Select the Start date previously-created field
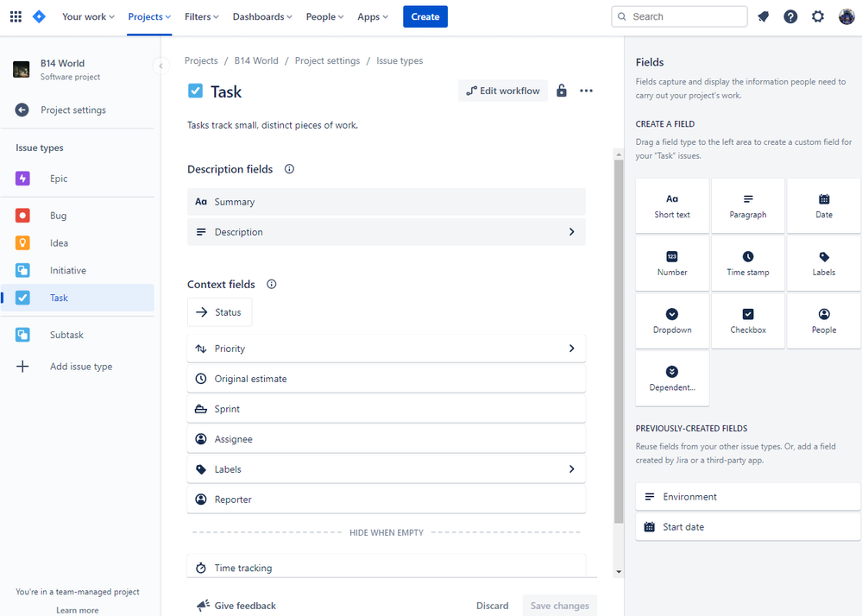862x616 pixels. click(x=747, y=527)
